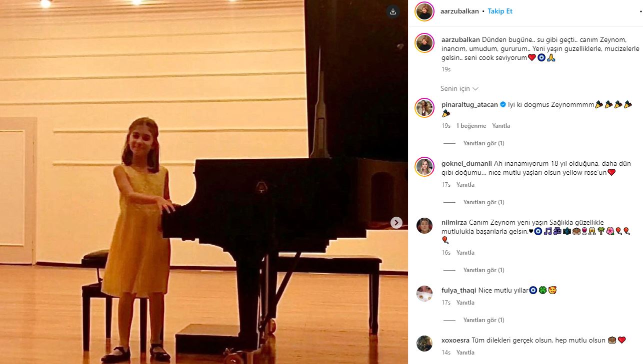643x364 pixels.
Task: Open aarzubalkan avatar beside the caption
Action: (x=424, y=43)
